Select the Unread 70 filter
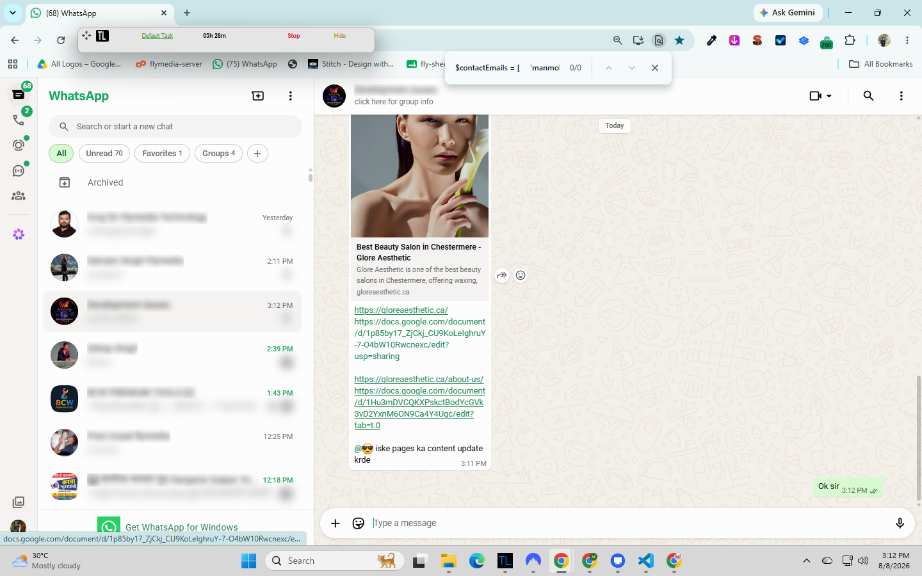This screenshot has width=922, height=576. click(x=104, y=153)
